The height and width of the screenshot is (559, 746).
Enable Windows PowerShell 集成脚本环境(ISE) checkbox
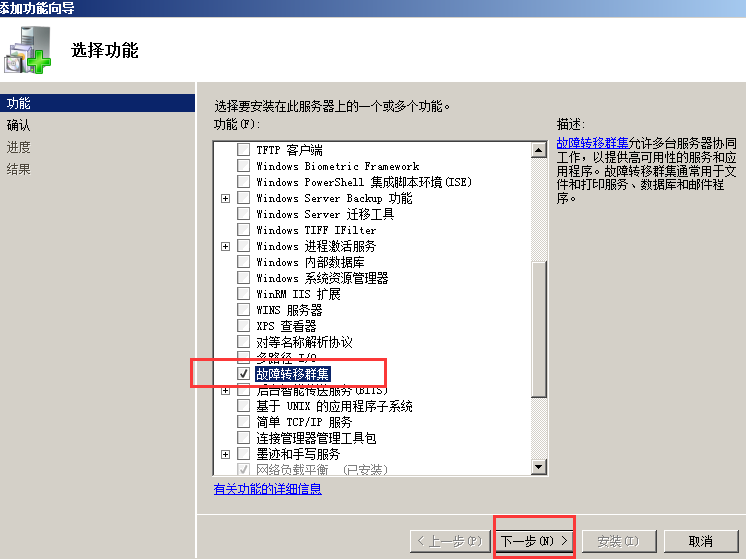pos(244,182)
